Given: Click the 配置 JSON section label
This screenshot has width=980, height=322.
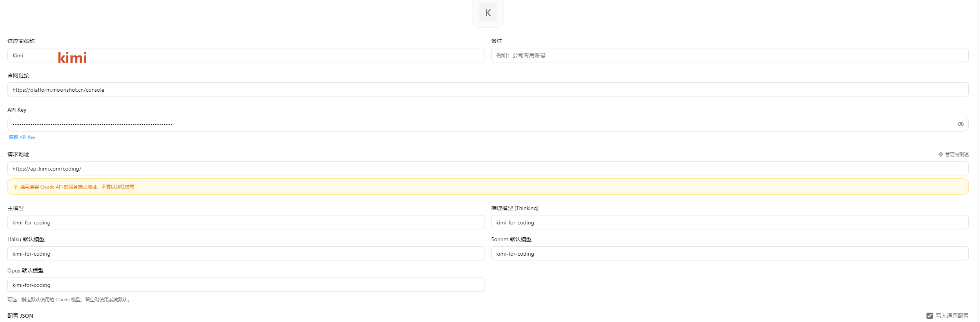Looking at the screenshot, I should coord(20,315).
